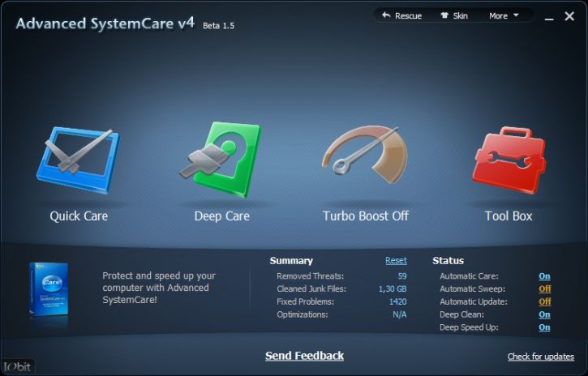Image resolution: width=588 pixels, height=376 pixels.
Task: Click the Status heading
Action: [449, 261]
